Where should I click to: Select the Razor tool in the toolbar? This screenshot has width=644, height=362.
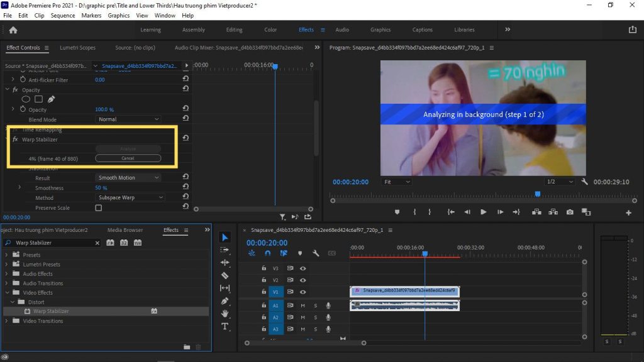225,275
